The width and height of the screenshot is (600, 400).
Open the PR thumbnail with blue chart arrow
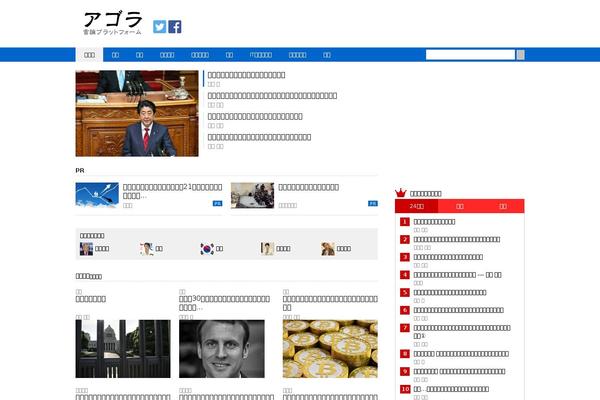pos(97,195)
